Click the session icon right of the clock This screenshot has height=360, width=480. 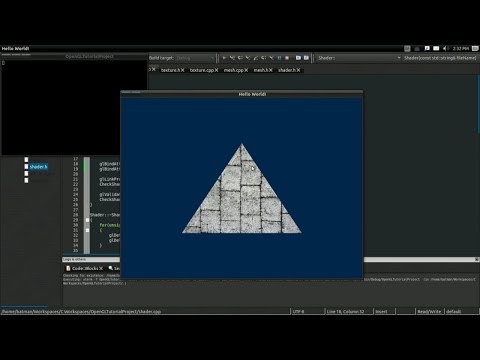(475, 49)
